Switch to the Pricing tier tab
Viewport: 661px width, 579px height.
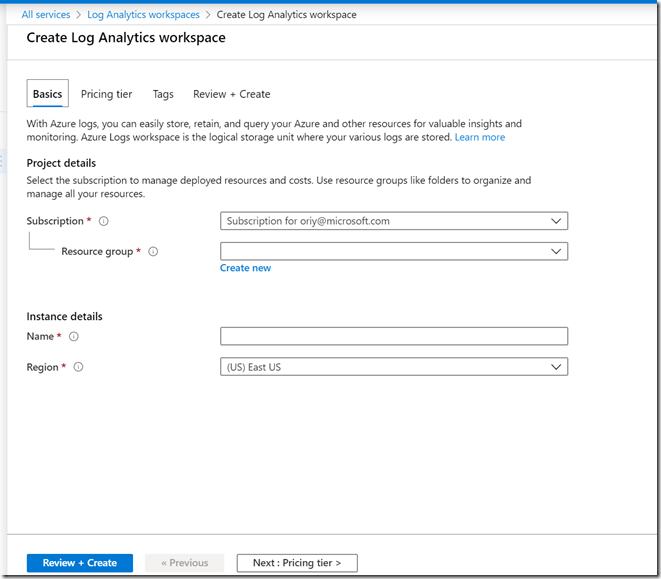(x=106, y=94)
